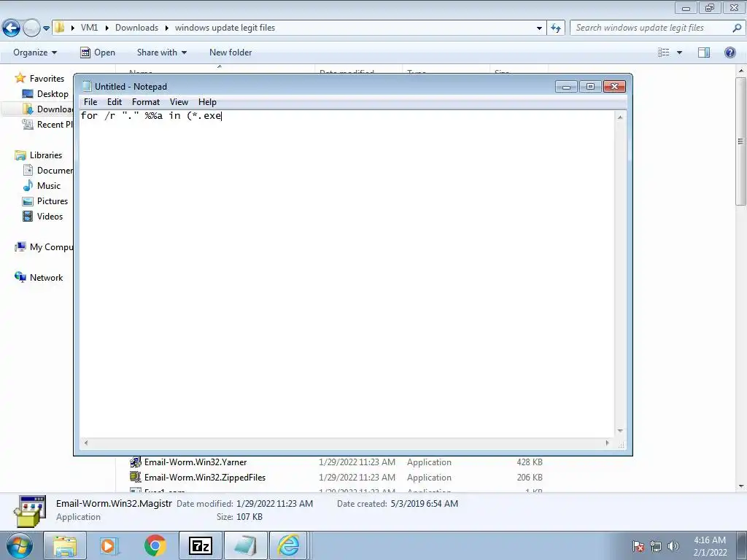Click the volume speaker tray icon

(x=673, y=546)
